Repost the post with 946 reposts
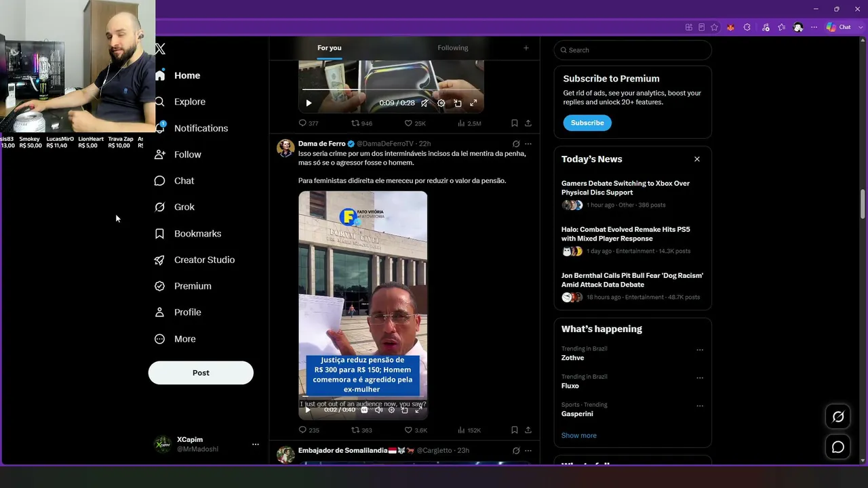 point(361,123)
